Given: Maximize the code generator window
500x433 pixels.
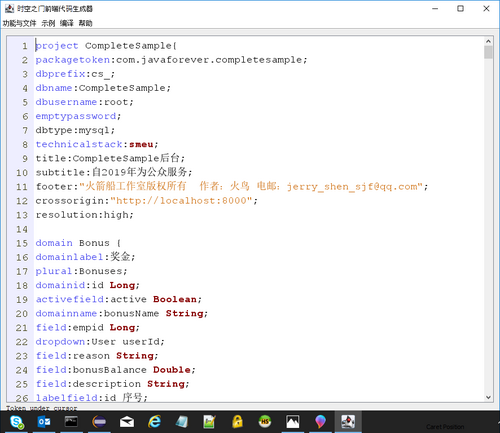Looking at the screenshot, I should click(460, 9).
